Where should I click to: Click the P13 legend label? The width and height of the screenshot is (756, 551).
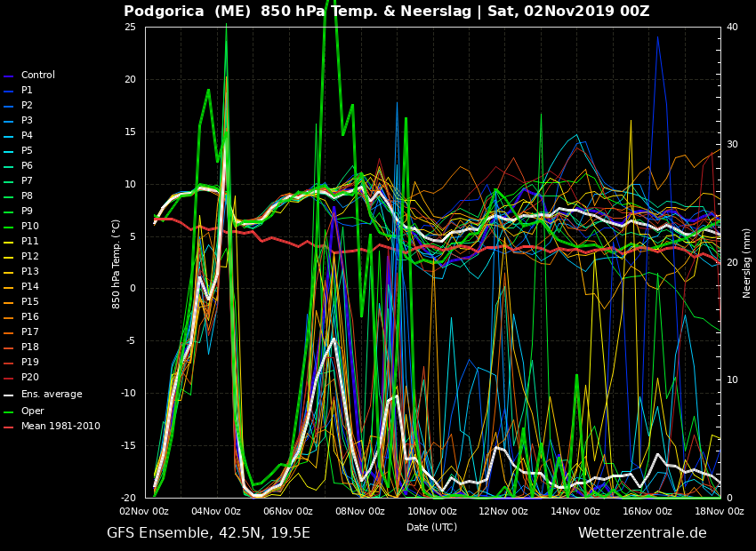coord(30,271)
